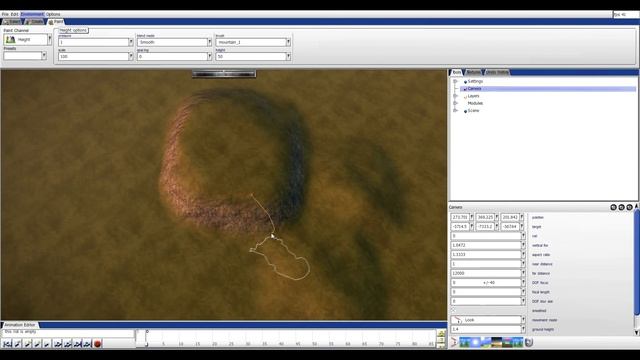
Task: Click the far distance field showing 12000
Action: (x=486, y=273)
